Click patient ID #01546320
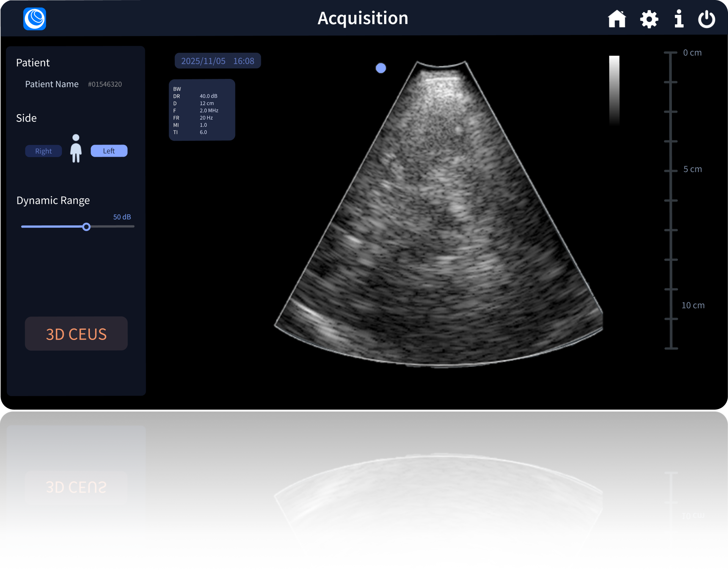The height and width of the screenshot is (579, 728). click(105, 84)
